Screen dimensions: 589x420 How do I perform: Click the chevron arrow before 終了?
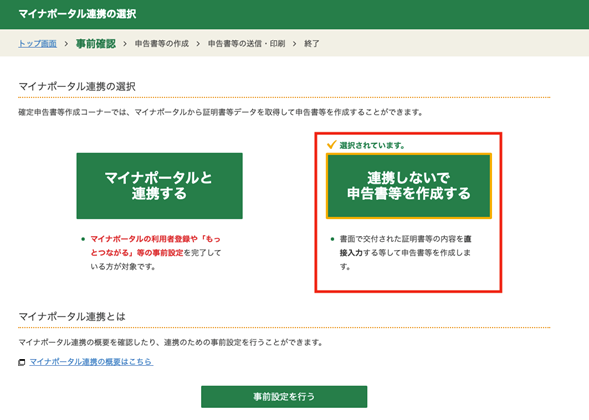tap(294, 44)
